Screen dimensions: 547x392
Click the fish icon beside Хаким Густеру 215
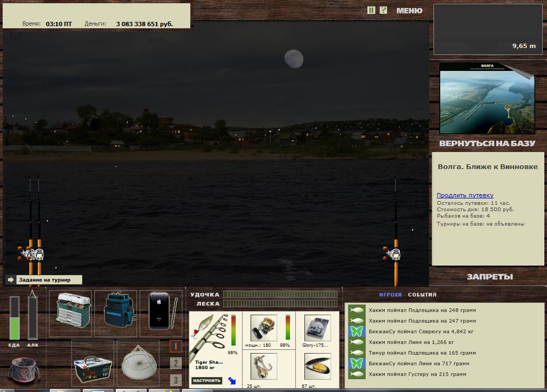[357, 374]
